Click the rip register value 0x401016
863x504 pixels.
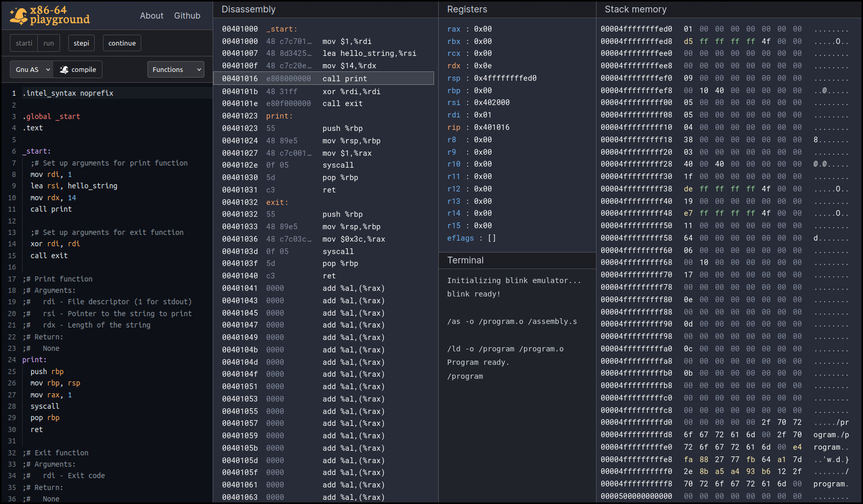pyautogui.click(x=492, y=127)
